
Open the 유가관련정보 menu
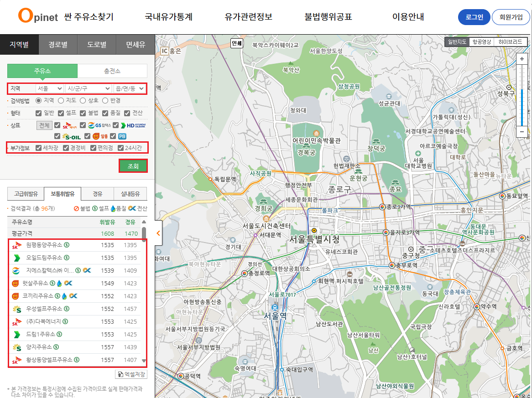click(248, 16)
